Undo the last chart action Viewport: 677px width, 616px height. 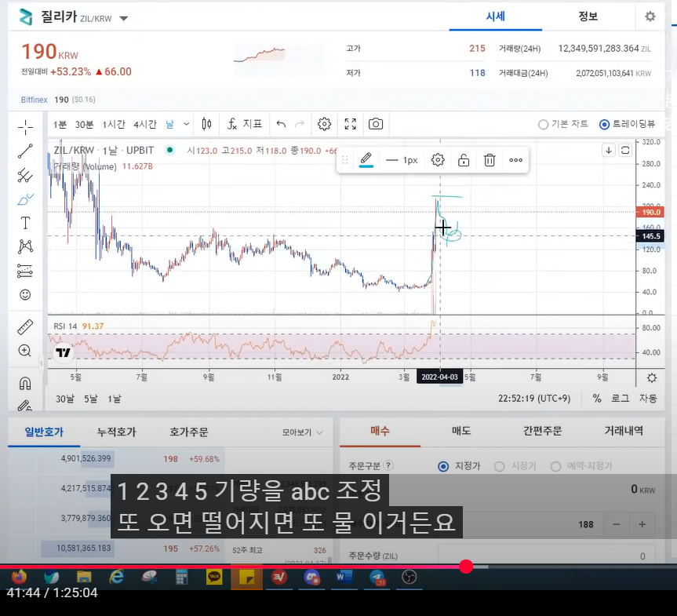281,125
